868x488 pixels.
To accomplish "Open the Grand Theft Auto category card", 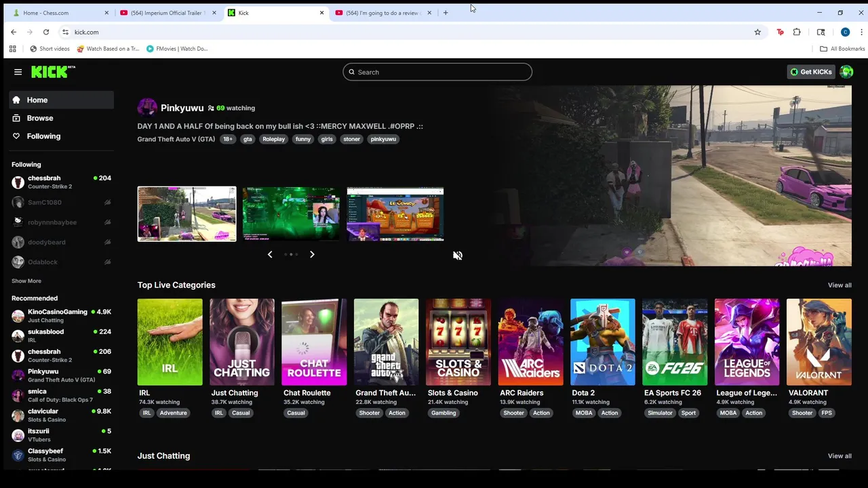I will [x=386, y=342].
